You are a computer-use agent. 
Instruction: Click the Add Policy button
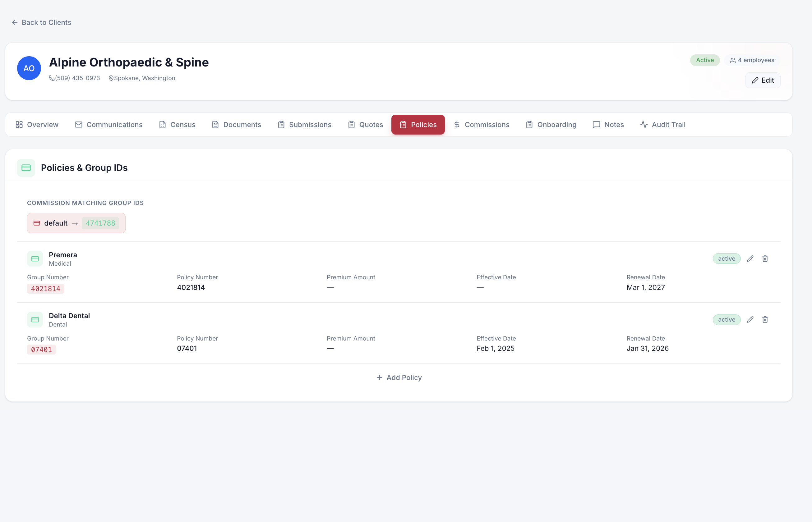pyautogui.click(x=399, y=378)
